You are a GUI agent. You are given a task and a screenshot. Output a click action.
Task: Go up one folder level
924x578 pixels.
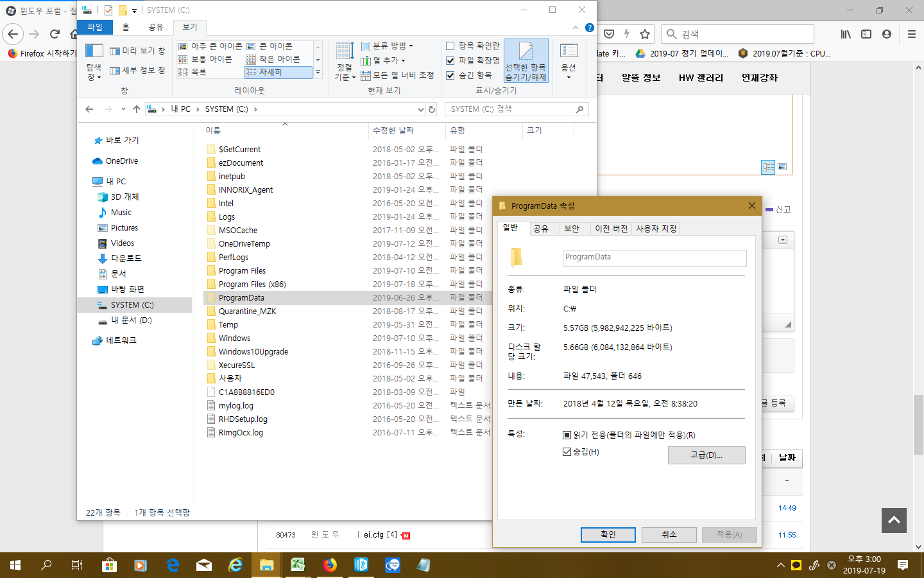[x=137, y=109]
